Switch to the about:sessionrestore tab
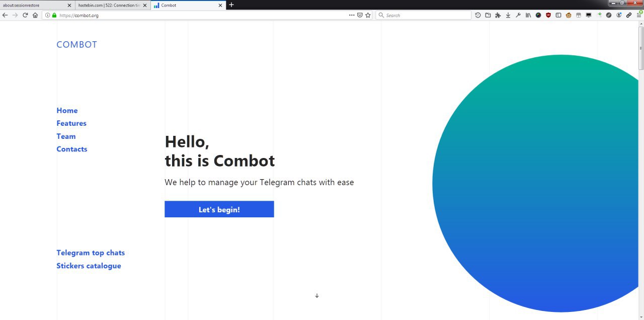This screenshot has width=644, height=320. click(x=37, y=5)
